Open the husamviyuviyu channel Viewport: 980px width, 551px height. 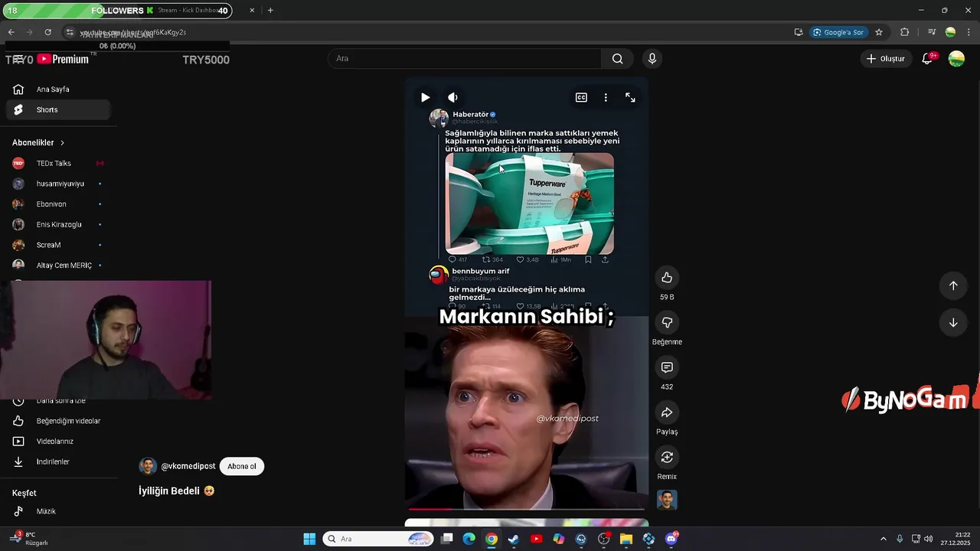tap(58, 184)
